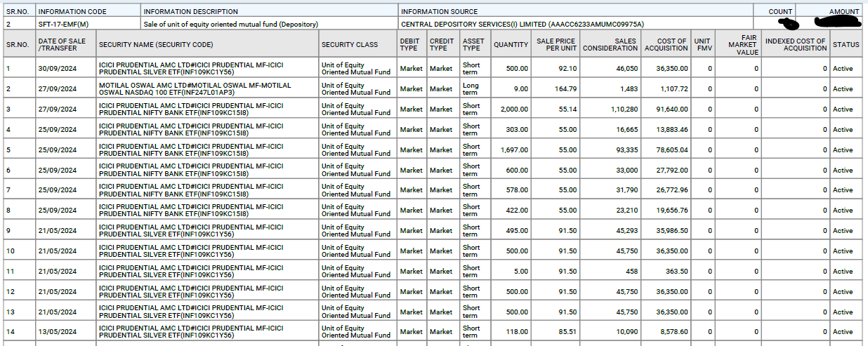Click the STATUS column header
Viewport: 868px width, 346px height.
pyautogui.click(x=846, y=44)
